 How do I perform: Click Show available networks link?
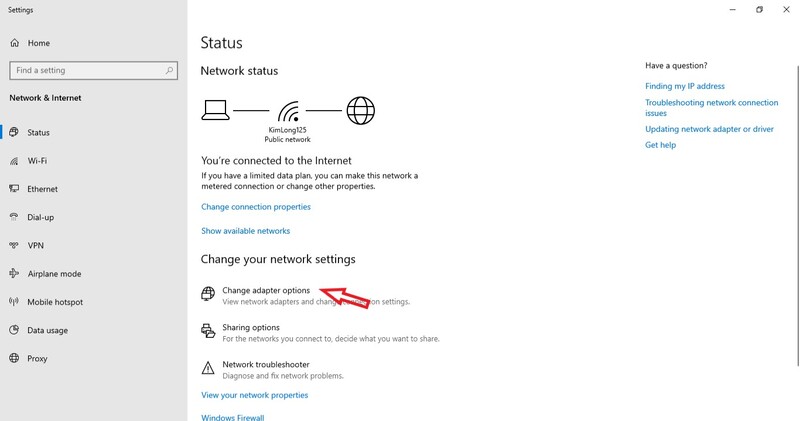click(x=245, y=231)
